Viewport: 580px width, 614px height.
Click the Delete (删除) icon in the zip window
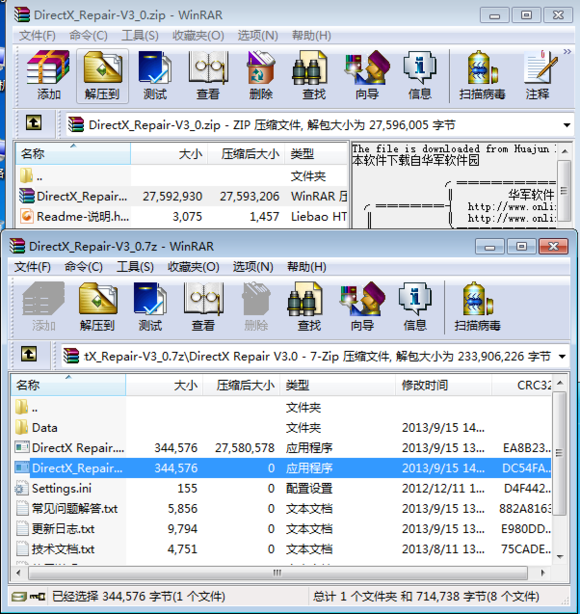261,76
